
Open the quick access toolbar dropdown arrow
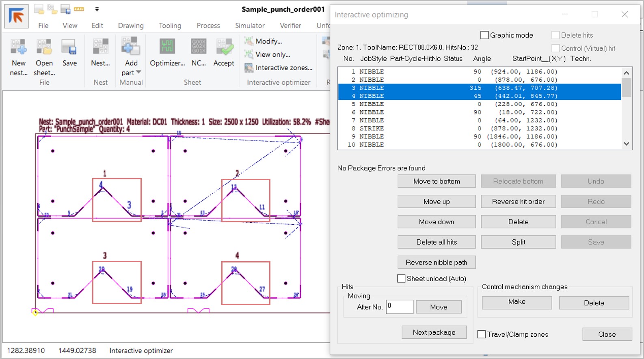click(97, 9)
